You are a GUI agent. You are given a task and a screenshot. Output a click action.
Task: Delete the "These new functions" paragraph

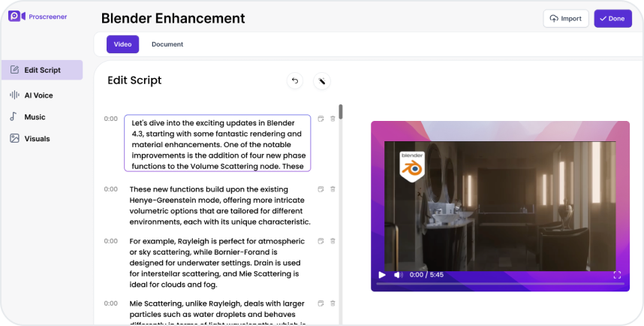(333, 189)
